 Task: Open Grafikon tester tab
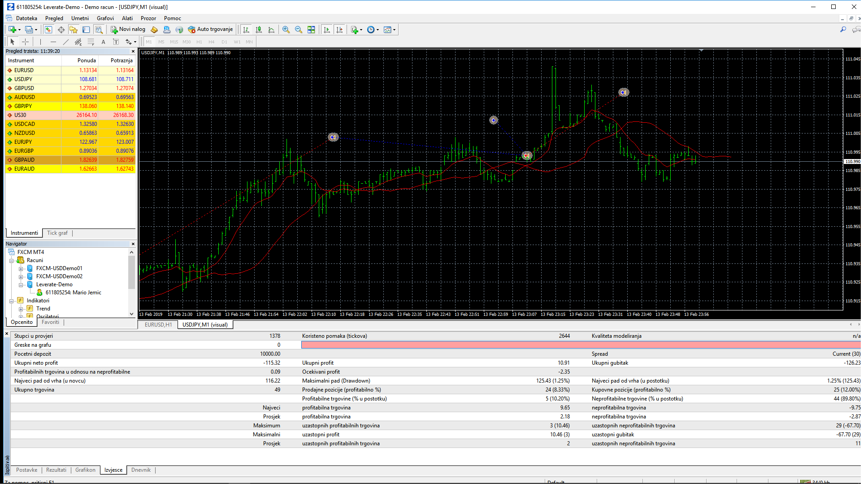85,470
